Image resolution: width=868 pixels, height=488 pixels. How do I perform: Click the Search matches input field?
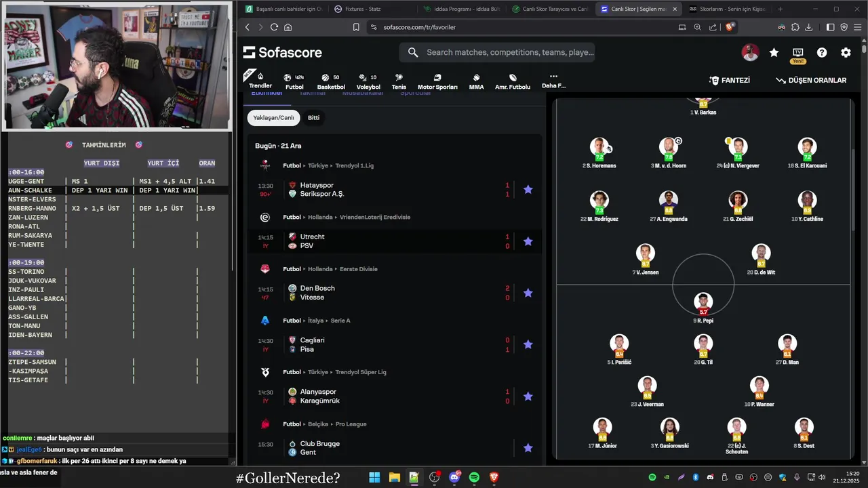tap(497, 52)
